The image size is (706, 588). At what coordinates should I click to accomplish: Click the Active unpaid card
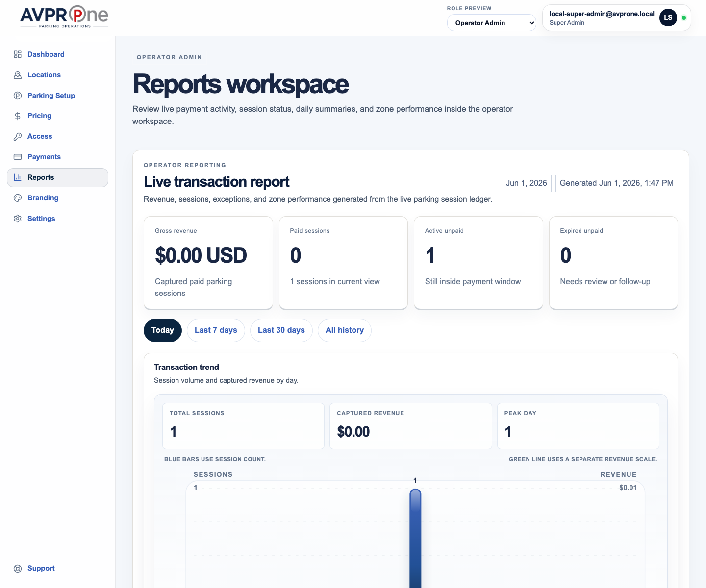pyautogui.click(x=479, y=263)
